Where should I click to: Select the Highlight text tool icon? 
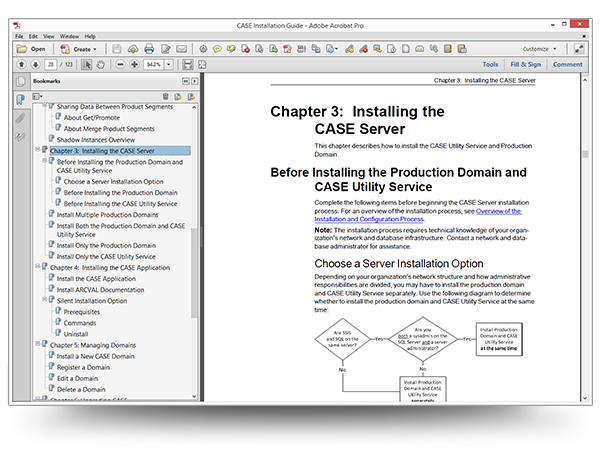pos(231,49)
